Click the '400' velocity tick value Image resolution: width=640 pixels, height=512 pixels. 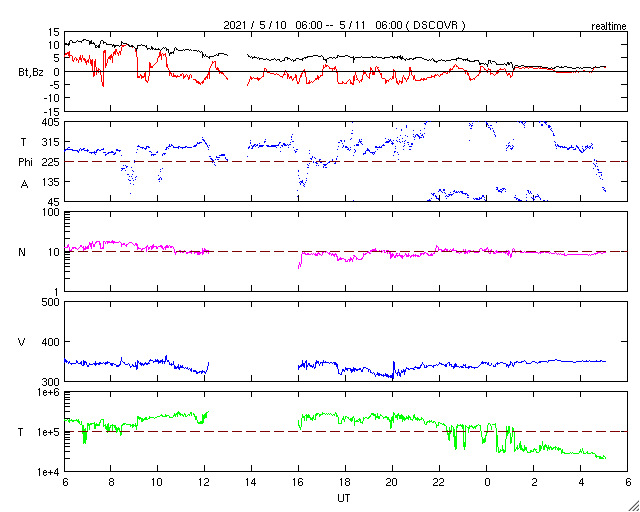(51, 342)
